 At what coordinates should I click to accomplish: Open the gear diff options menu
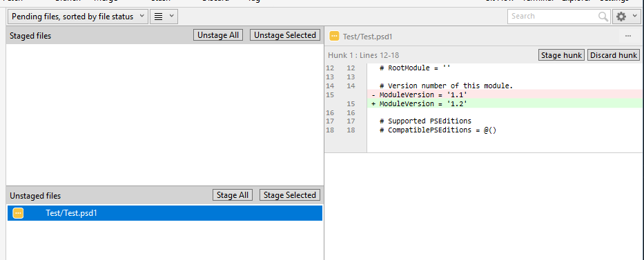click(626, 17)
